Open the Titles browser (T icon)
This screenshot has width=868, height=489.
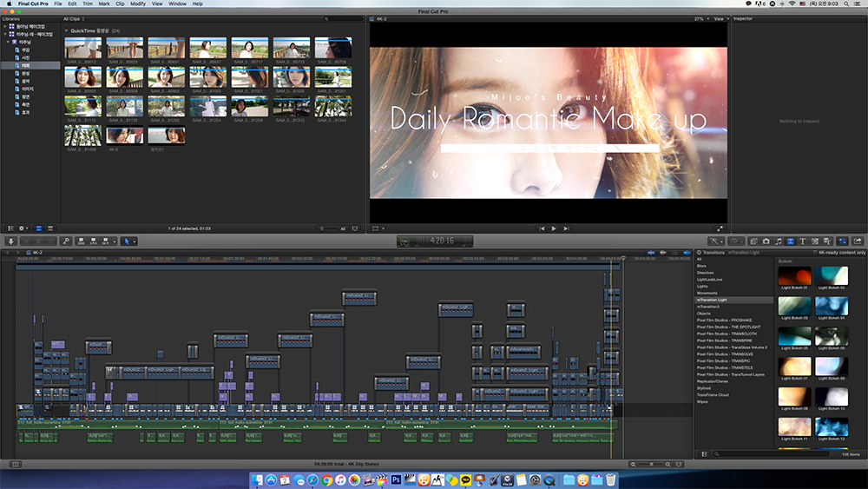802,241
